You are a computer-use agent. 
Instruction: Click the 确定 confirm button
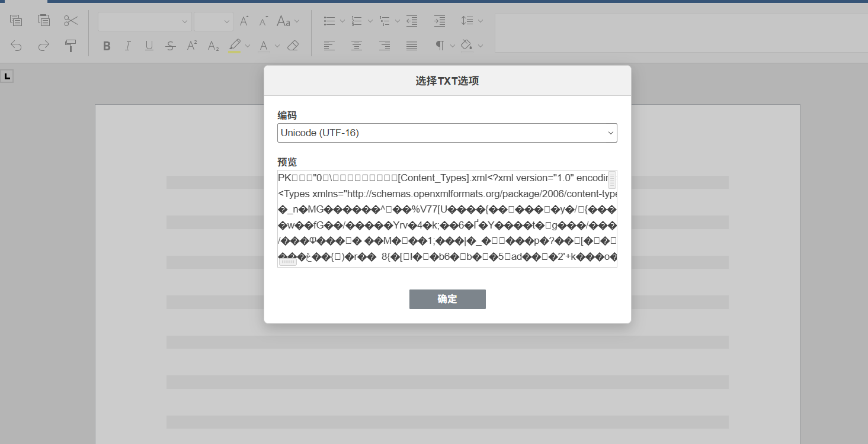[447, 299]
